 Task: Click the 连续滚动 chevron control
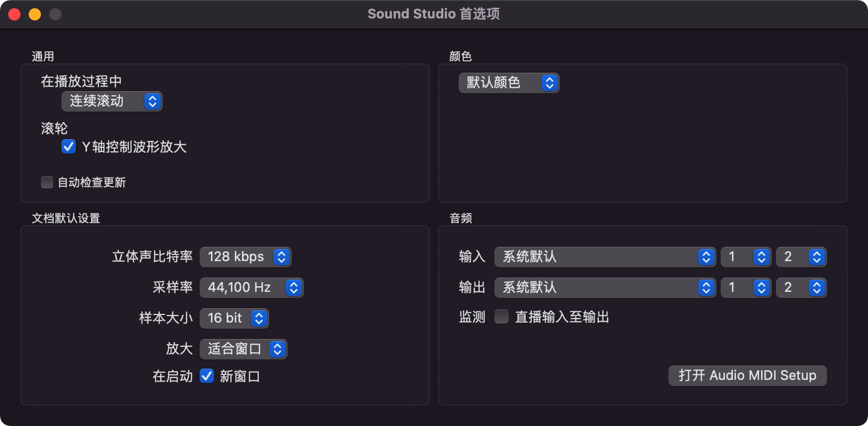[x=153, y=101]
